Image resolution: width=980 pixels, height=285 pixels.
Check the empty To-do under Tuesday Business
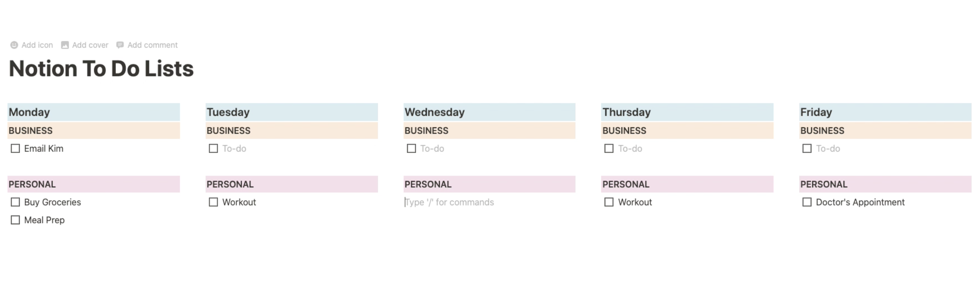tap(213, 148)
